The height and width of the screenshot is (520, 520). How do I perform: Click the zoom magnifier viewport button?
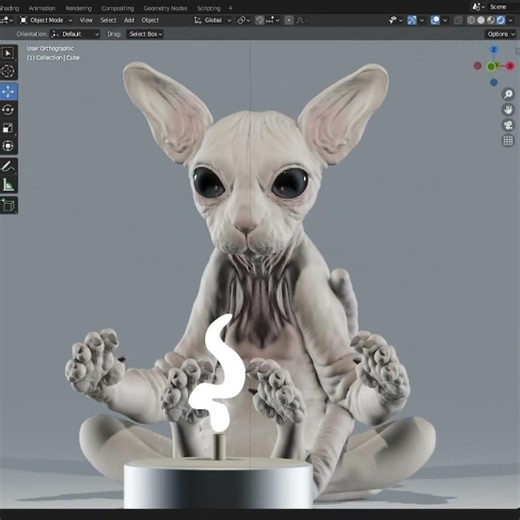pos(508,94)
